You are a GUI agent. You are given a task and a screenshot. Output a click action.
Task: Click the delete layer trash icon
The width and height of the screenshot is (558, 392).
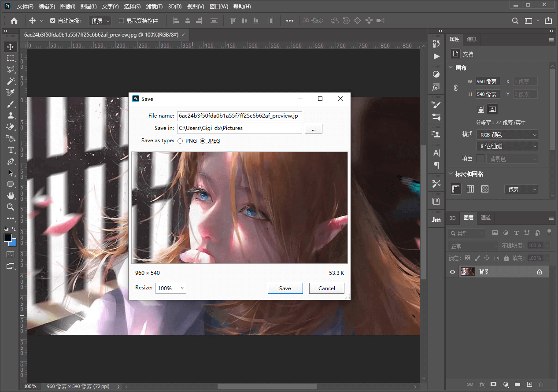click(541, 385)
